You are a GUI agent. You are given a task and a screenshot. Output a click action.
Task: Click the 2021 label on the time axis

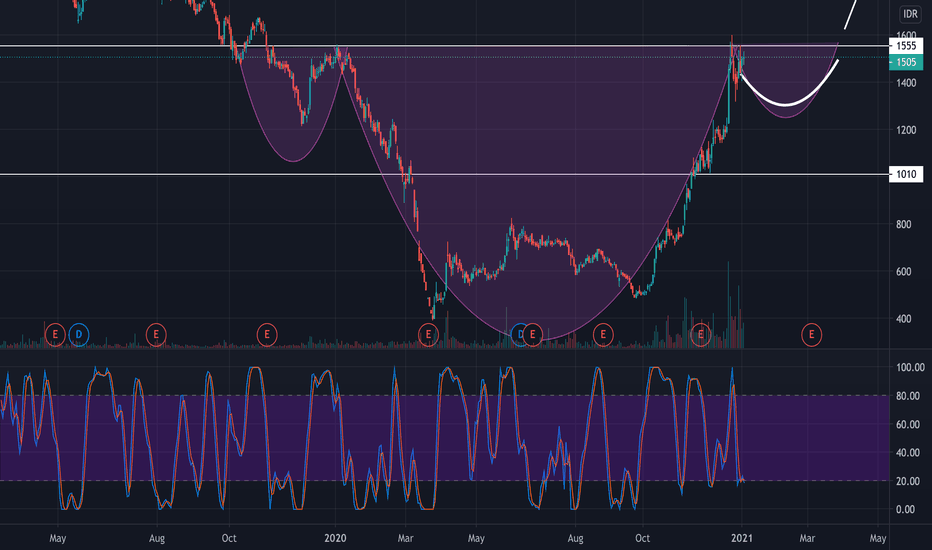pyautogui.click(x=742, y=538)
